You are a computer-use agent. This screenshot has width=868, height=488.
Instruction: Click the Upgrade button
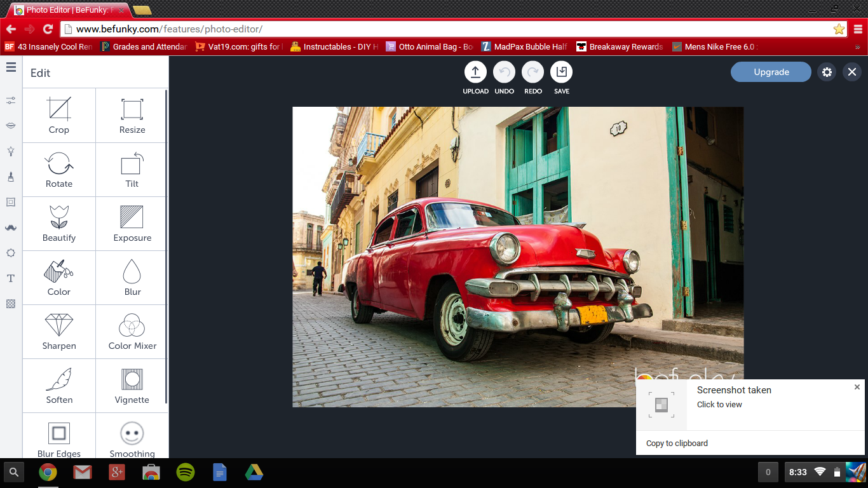(771, 72)
